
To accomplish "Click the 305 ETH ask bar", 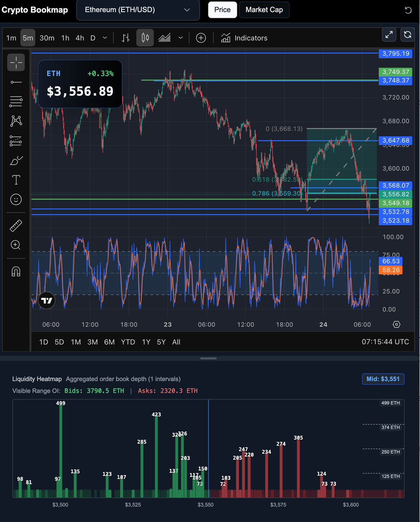I will [298, 469].
